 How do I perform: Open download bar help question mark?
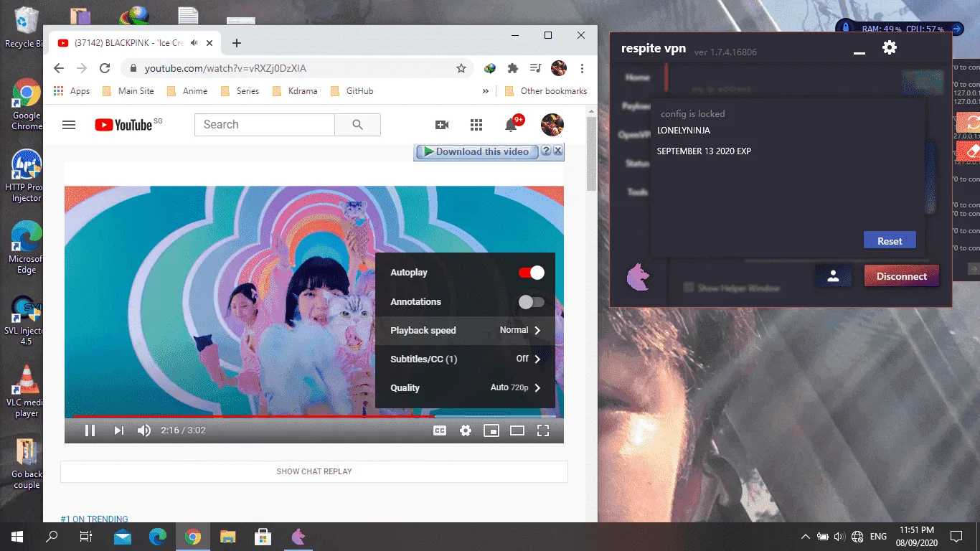click(546, 151)
